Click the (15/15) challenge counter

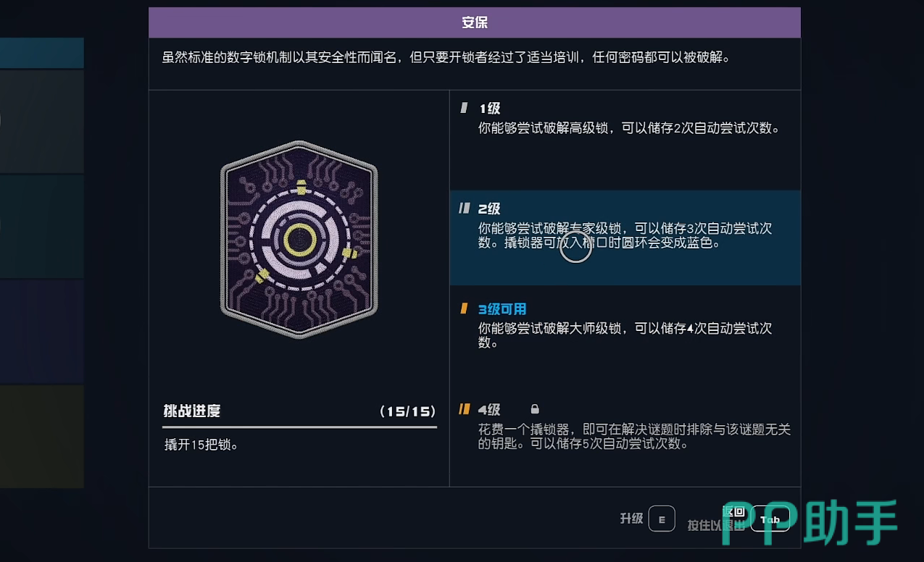point(408,411)
